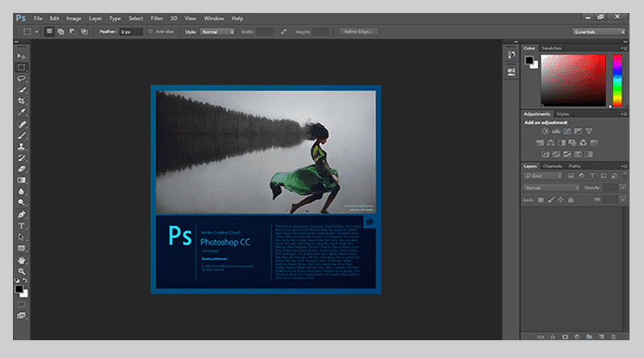The image size is (644, 358).
Task: Select the Eraser tool
Action: tap(22, 169)
